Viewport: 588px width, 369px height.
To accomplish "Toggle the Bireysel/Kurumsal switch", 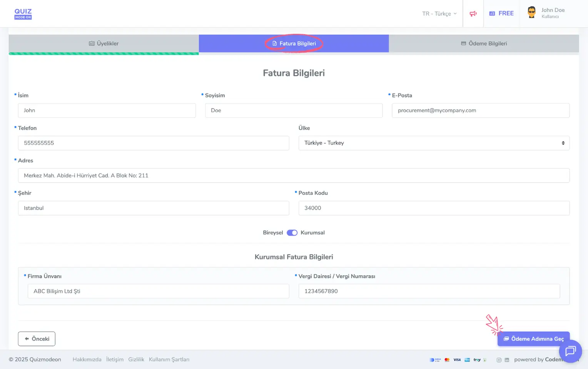I will 292,233.
